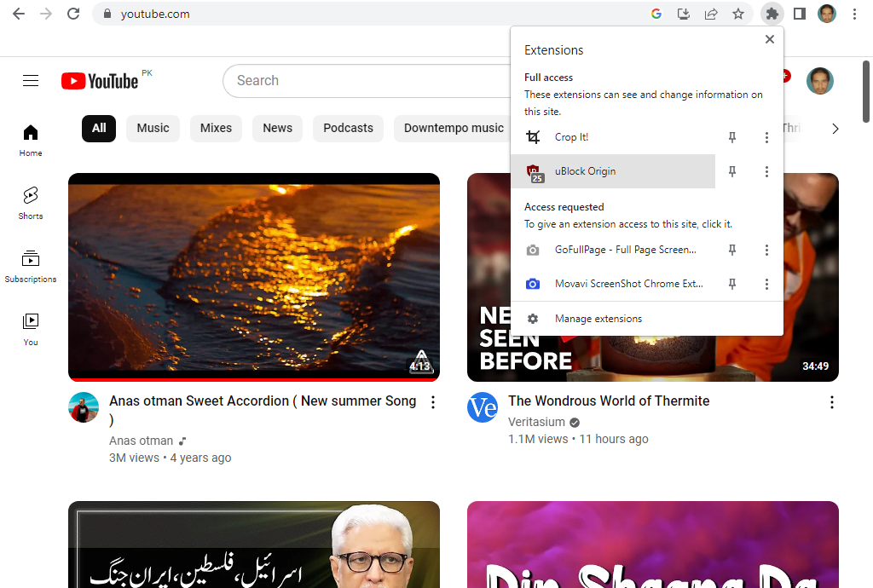View site info lock icon

click(107, 14)
